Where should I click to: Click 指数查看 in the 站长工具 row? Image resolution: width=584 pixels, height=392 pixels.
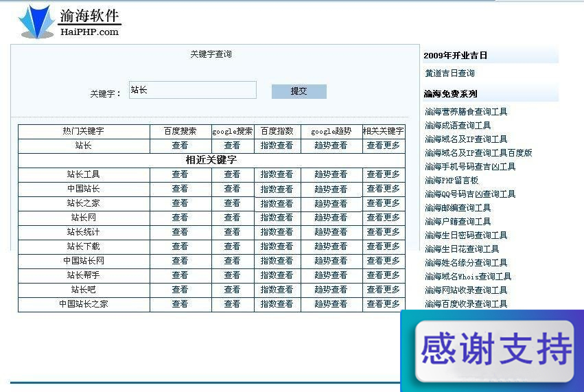click(x=277, y=174)
